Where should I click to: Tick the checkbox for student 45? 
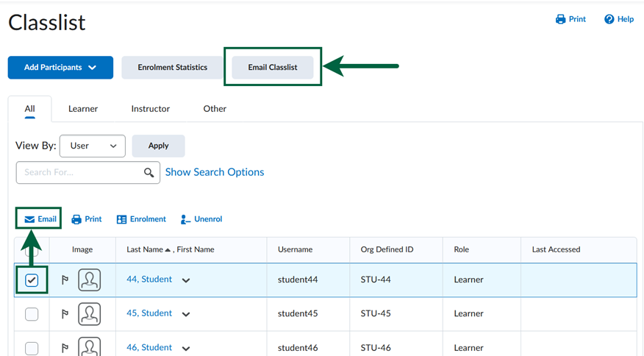(32, 314)
